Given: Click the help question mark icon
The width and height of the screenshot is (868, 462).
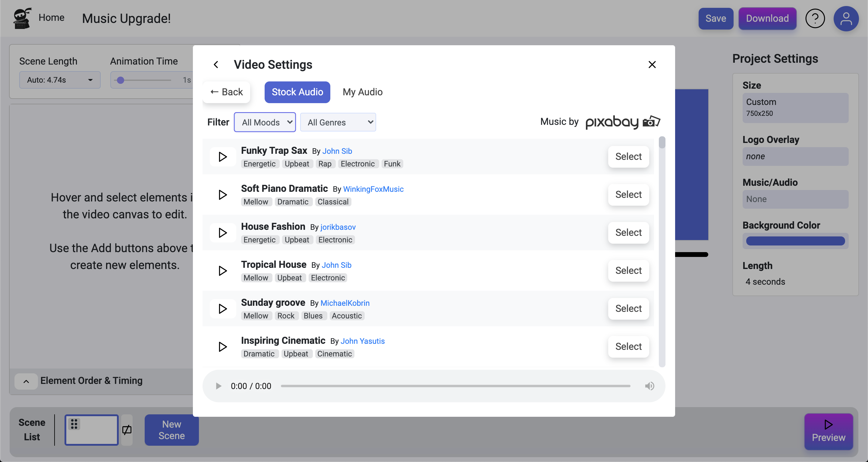Looking at the screenshot, I should point(814,18).
